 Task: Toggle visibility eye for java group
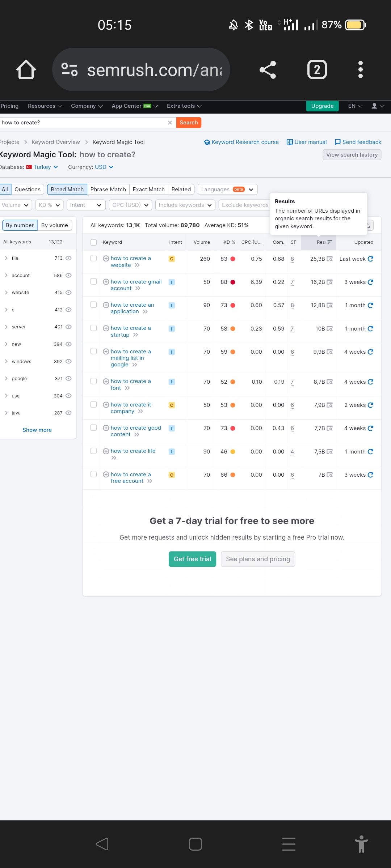pos(68,413)
